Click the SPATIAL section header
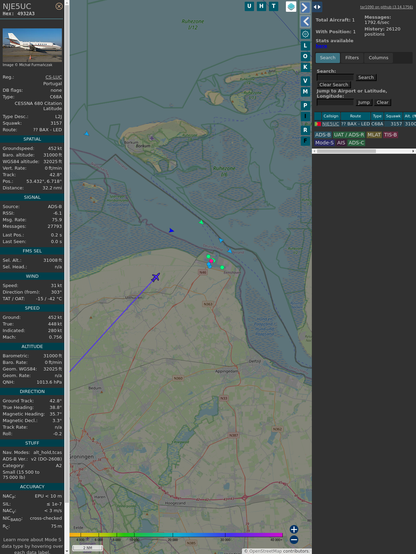 32,139
